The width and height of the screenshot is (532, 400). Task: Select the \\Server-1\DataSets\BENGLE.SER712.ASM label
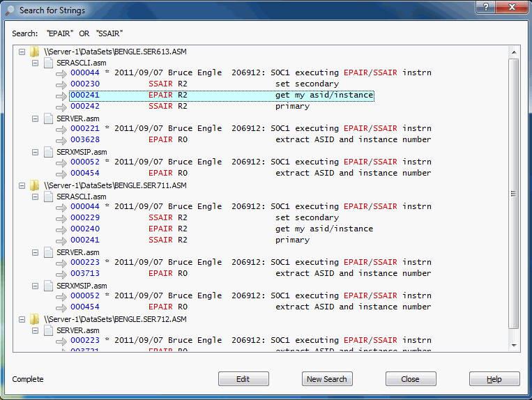click(x=115, y=319)
